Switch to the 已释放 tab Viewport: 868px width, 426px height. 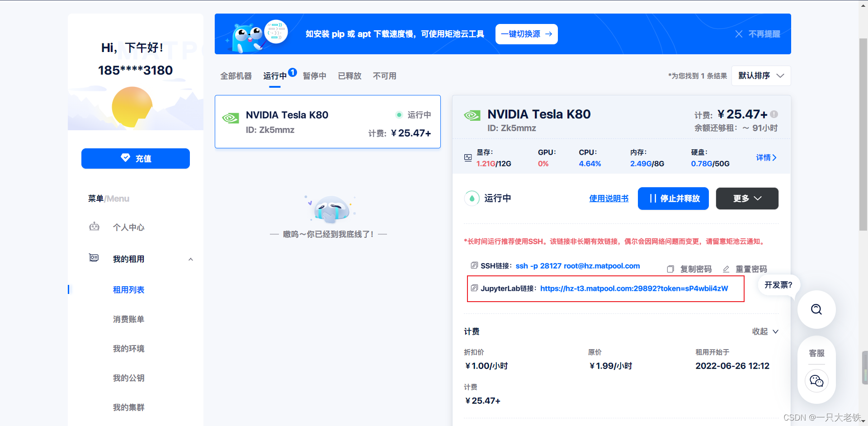(x=350, y=76)
